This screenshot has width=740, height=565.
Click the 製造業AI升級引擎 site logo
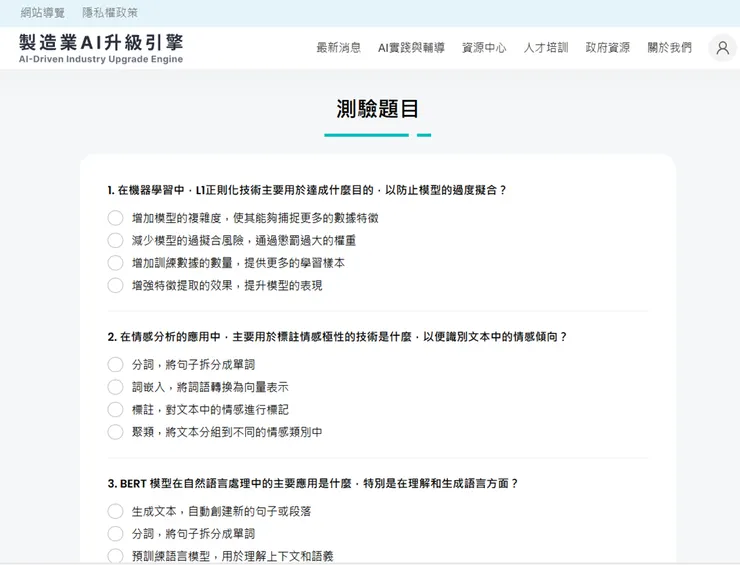coord(101,48)
